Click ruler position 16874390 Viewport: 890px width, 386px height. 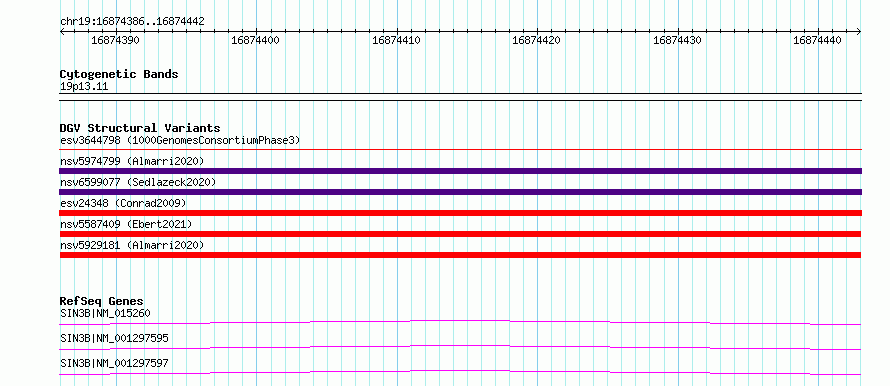pyautogui.click(x=115, y=41)
